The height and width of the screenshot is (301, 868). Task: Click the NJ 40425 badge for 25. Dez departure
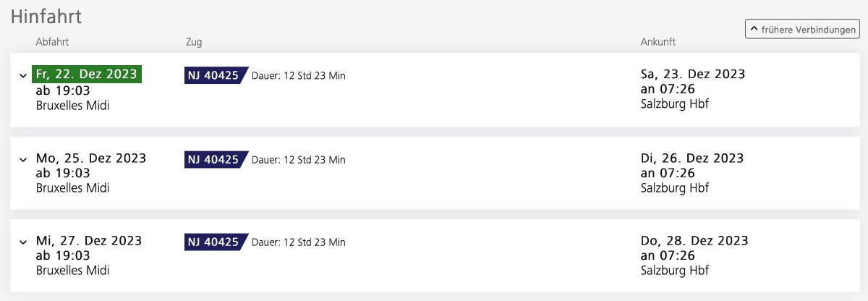tap(214, 159)
